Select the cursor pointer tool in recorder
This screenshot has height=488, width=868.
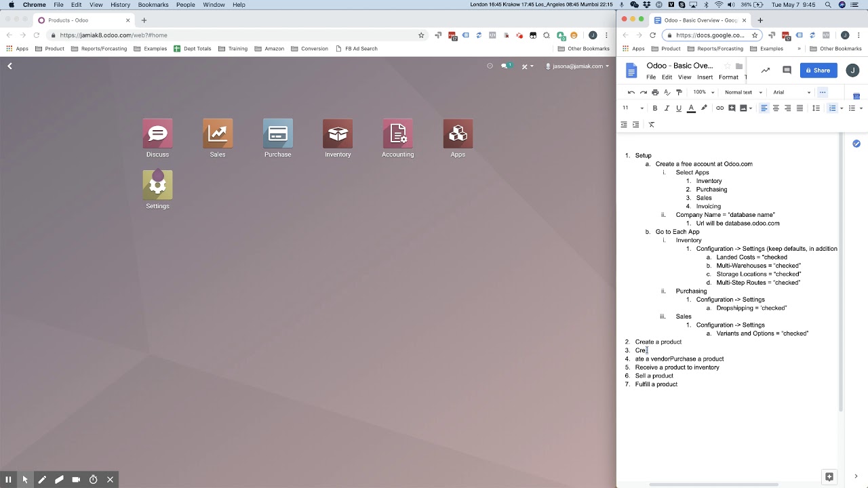click(x=25, y=479)
